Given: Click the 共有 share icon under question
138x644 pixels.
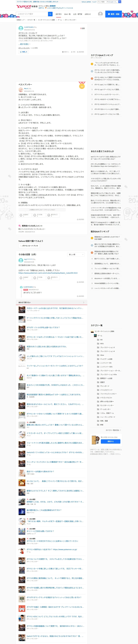Looking at the screenshot, I should click(72, 52).
